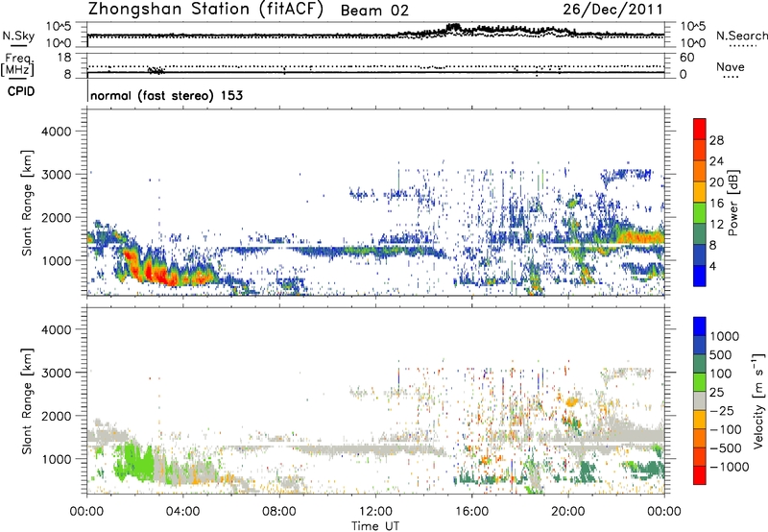Image resolution: width=768 pixels, height=532 pixels.
Task: Click the '1000' value on Velocity scale
Action: [x=725, y=336]
